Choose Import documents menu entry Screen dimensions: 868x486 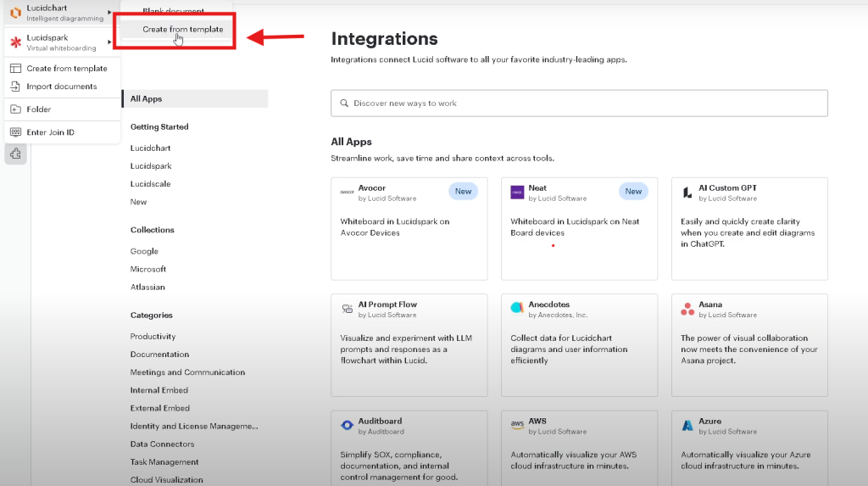61,87
